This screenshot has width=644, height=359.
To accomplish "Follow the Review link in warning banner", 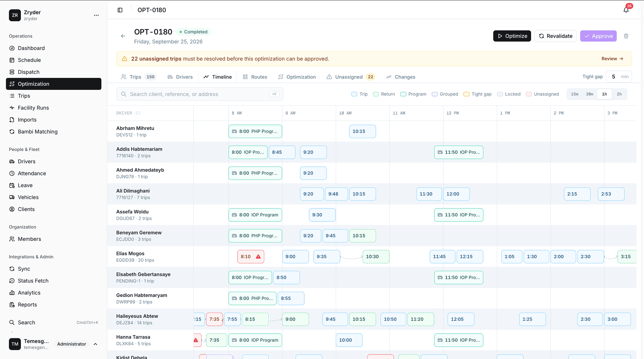I will [612, 59].
